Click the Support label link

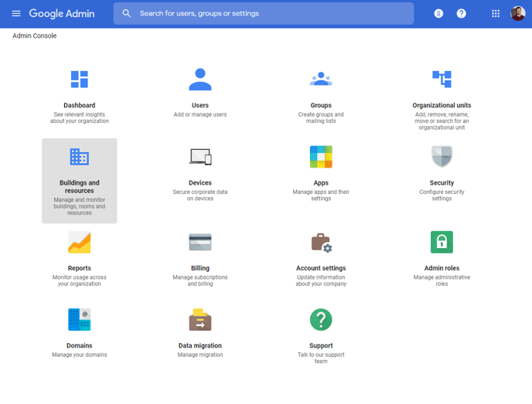point(321,346)
